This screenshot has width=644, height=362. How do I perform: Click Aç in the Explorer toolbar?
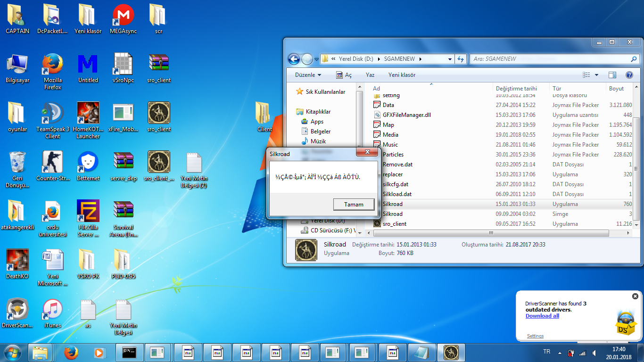tap(344, 75)
